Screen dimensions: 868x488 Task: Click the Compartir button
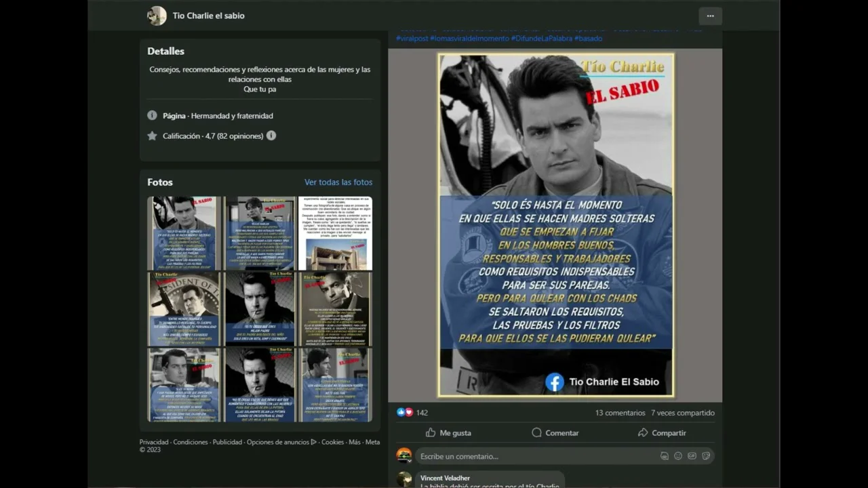point(662,432)
